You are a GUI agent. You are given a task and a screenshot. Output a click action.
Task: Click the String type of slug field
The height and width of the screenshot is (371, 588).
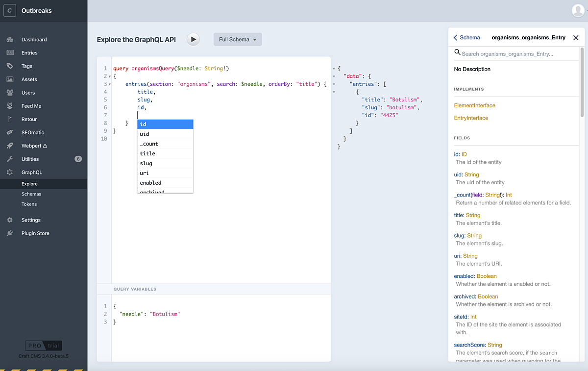pyautogui.click(x=474, y=236)
